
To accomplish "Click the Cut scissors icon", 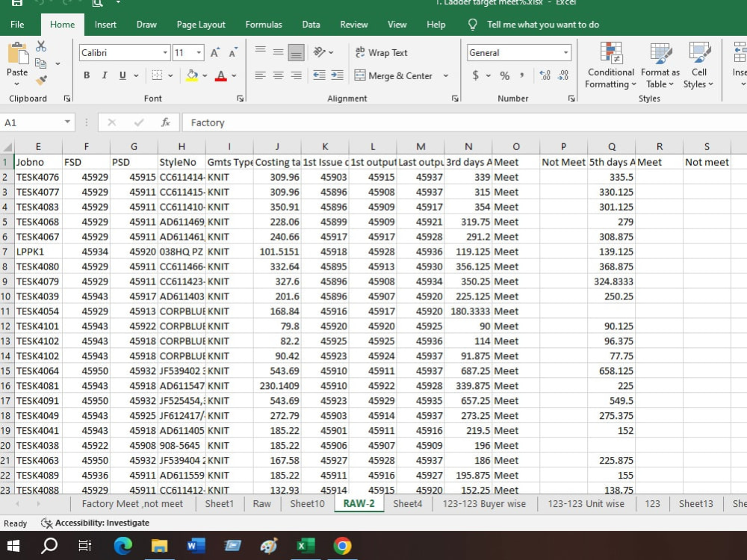I will click(41, 46).
